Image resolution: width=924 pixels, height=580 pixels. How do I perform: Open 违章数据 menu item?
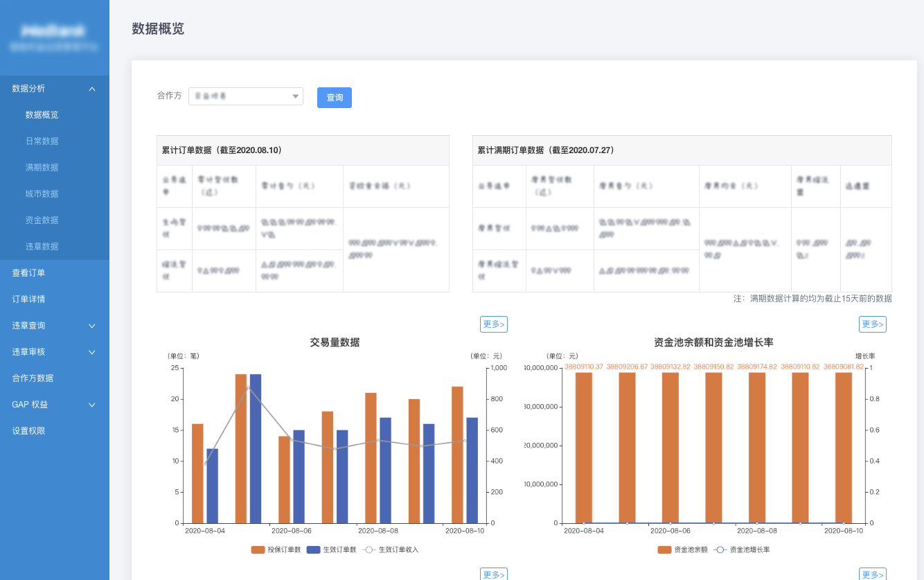(42, 247)
